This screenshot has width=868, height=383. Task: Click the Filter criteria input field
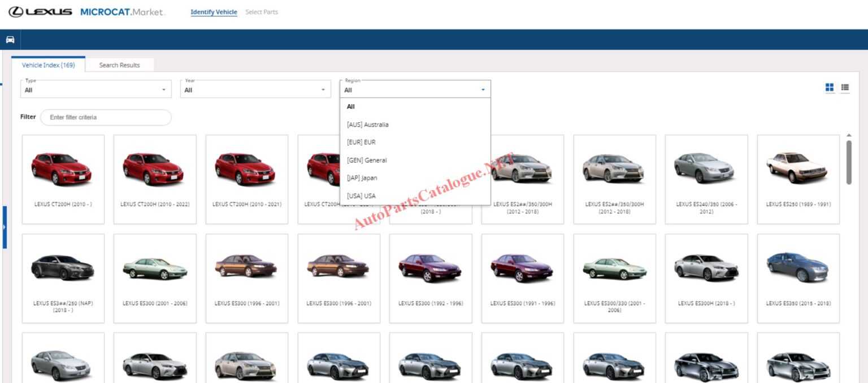click(x=106, y=117)
